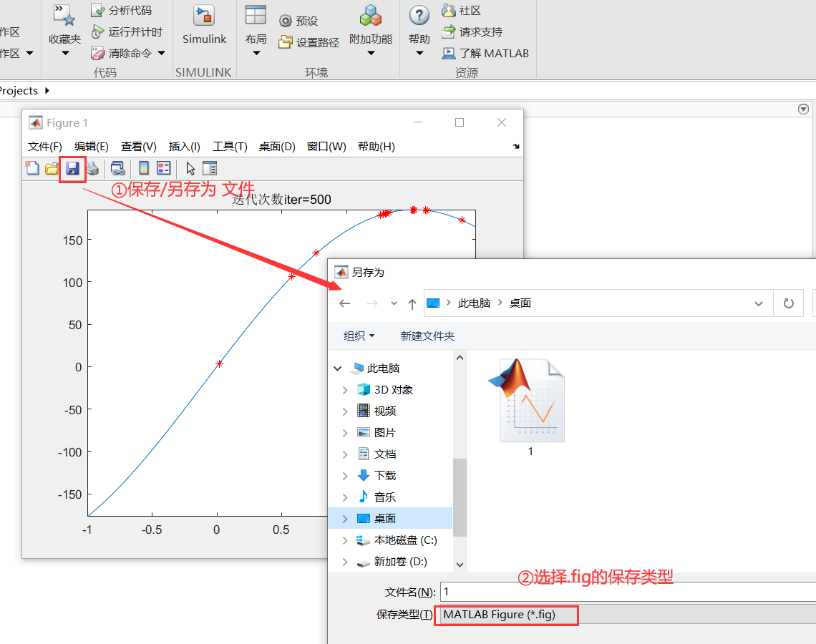Click New Figure icon in Figure 1 toolbar
This screenshot has height=644, width=816.
pos(33,168)
